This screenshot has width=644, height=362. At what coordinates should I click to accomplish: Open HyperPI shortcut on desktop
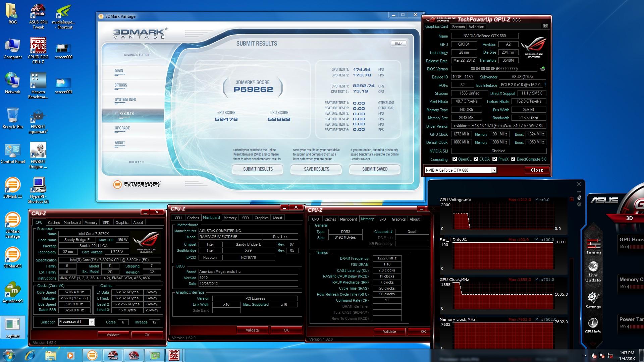tap(38, 190)
